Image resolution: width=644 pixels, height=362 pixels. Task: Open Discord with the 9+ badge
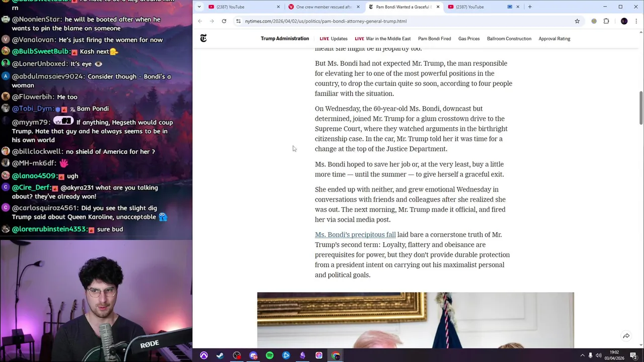(x=254, y=355)
